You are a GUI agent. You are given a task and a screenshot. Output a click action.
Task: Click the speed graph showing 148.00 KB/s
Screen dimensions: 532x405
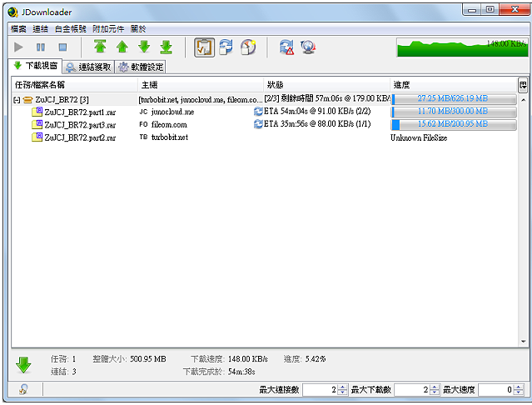(x=462, y=47)
